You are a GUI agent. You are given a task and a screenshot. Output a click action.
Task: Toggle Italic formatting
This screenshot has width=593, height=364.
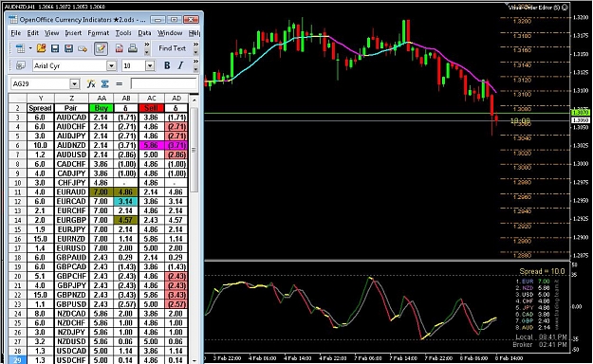pyautogui.click(x=181, y=65)
